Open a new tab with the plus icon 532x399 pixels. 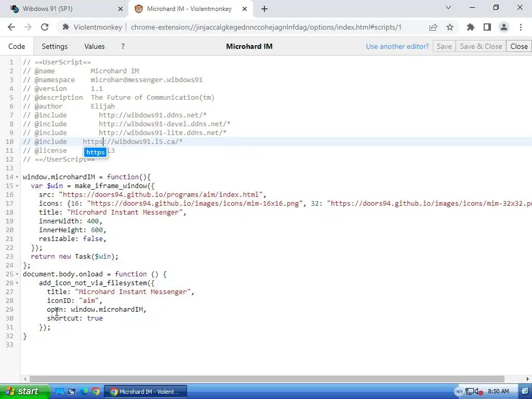(264, 9)
